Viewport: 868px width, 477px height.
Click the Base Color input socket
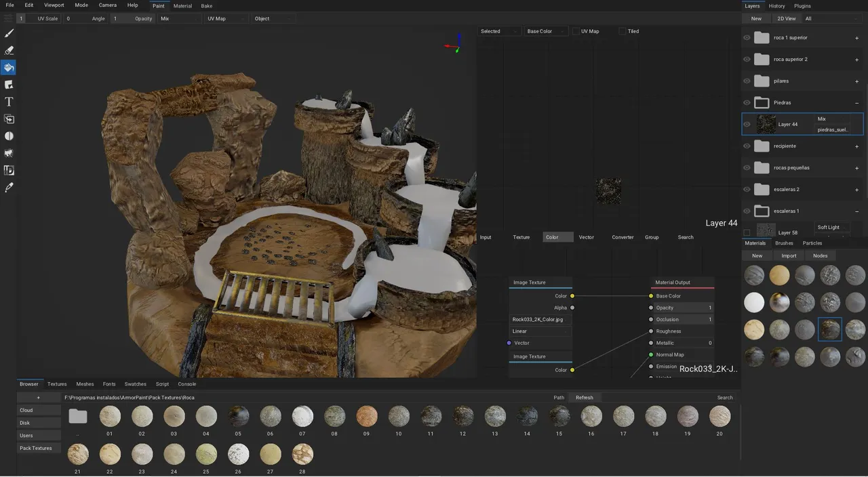pos(651,296)
